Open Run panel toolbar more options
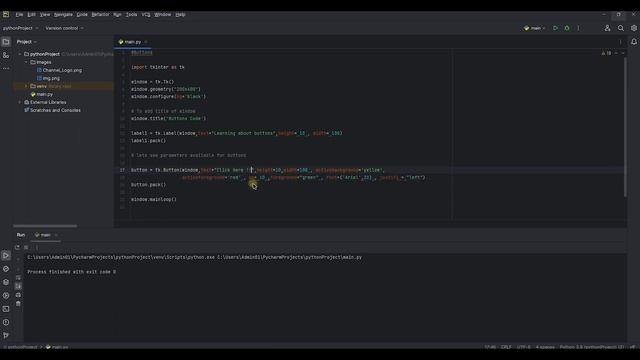 click(36, 247)
